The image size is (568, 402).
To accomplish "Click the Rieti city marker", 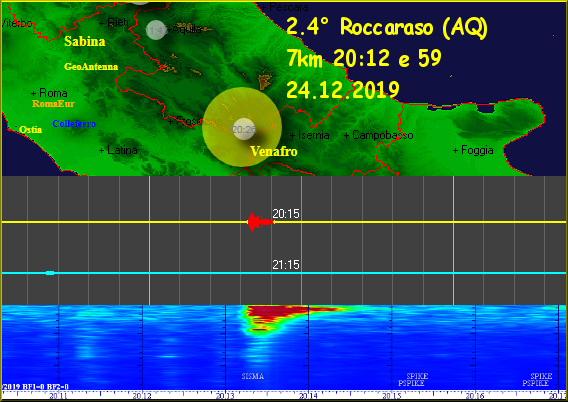I will tap(114, 22).
